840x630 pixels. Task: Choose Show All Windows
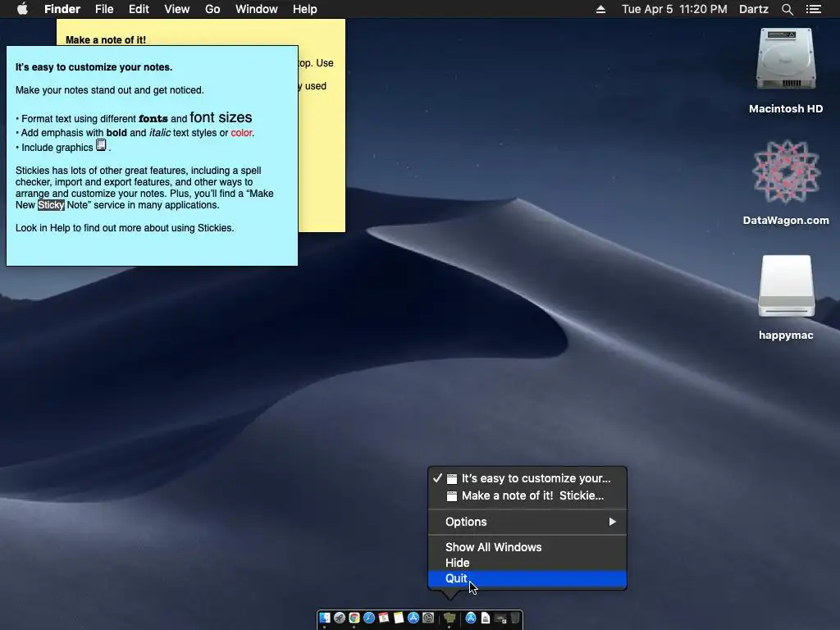coord(527,547)
